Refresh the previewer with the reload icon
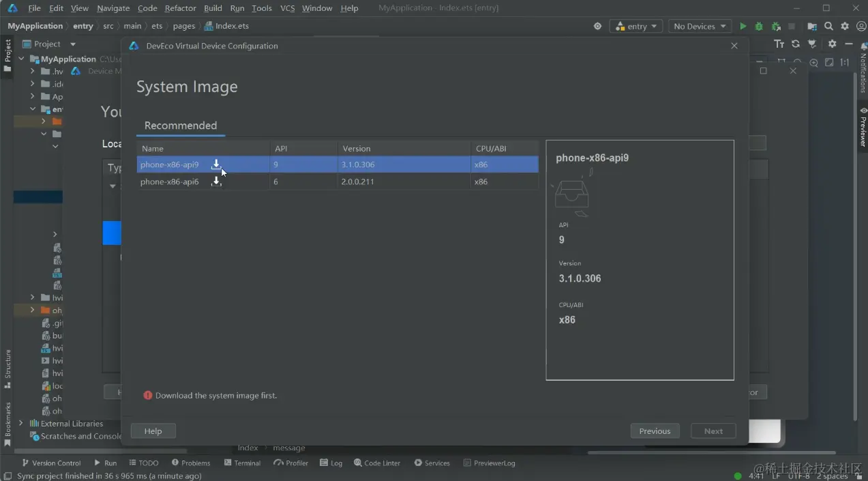868x481 pixels. [x=796, y=44]
